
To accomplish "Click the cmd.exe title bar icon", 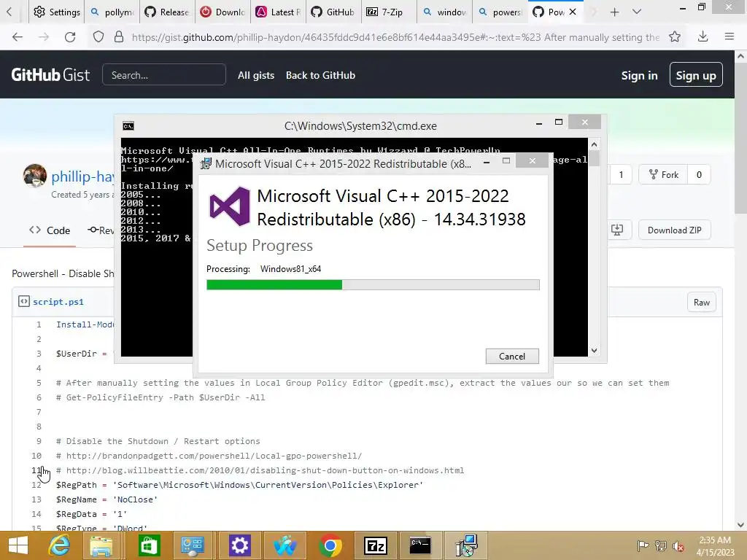I will click(128, 125).
